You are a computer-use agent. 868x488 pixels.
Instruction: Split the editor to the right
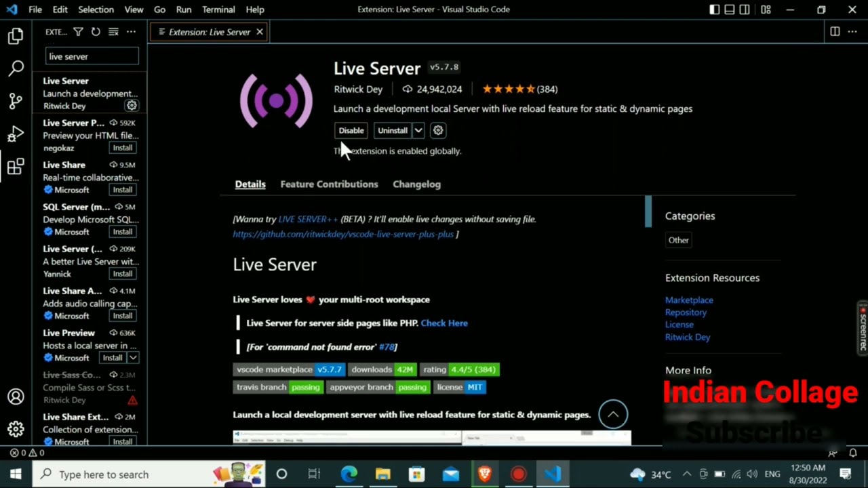tap(835, 32)
